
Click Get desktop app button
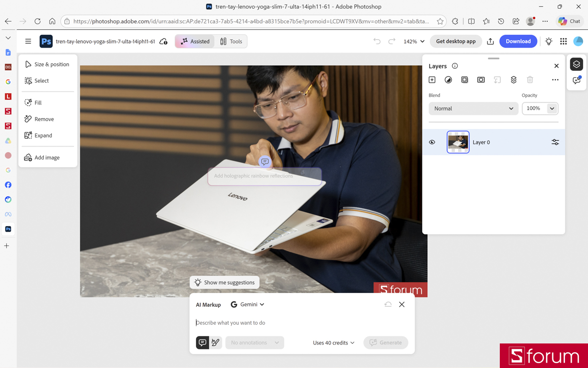click(456, 41)
